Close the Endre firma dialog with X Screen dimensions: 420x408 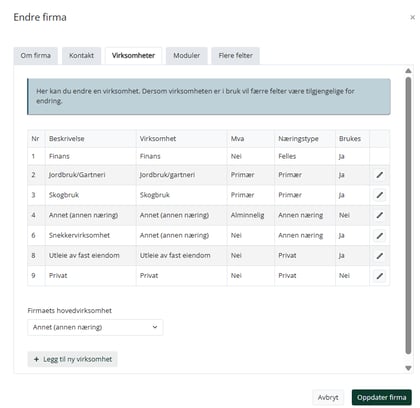click(412, 17)
